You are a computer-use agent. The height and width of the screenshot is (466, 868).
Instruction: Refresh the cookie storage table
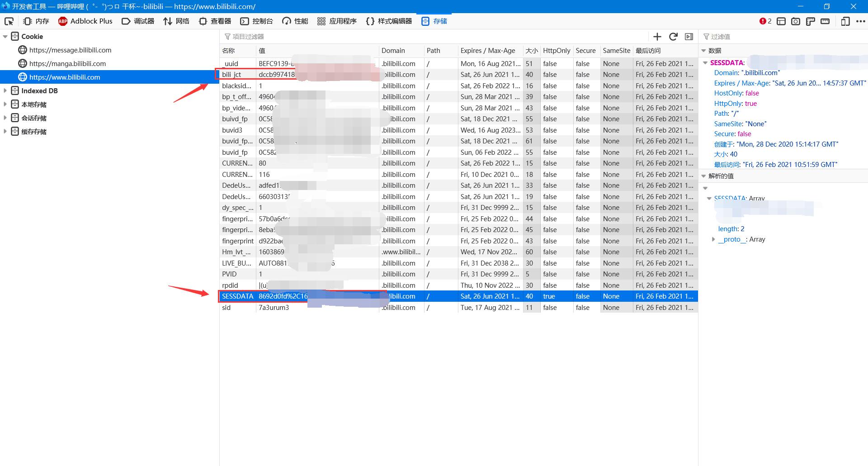tap(673, 37)
